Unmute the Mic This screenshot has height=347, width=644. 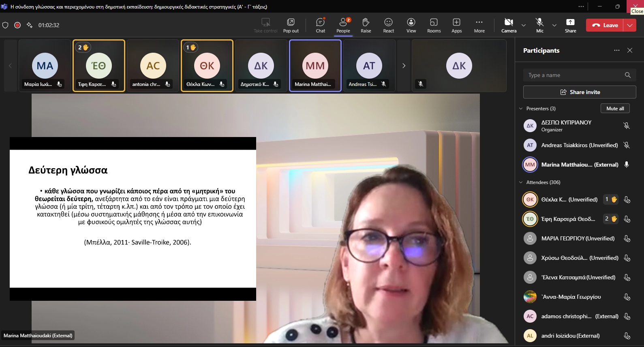(x=539, y=25)
